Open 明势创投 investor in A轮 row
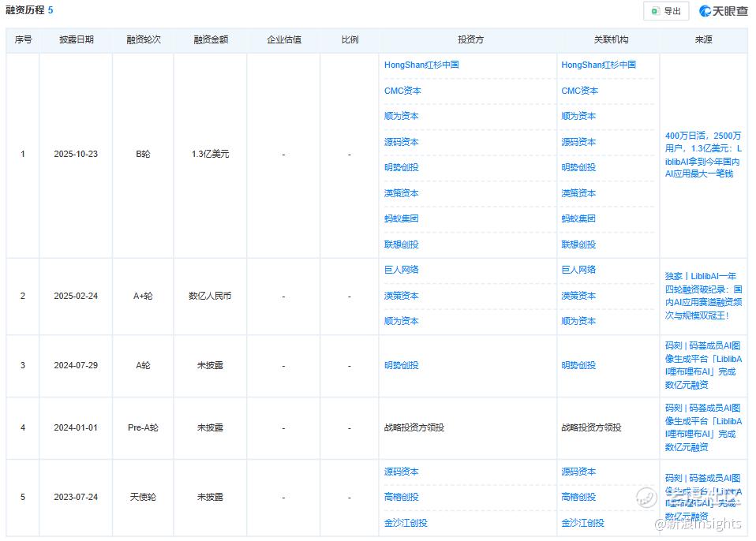756x541 pixels. point(401,365)
